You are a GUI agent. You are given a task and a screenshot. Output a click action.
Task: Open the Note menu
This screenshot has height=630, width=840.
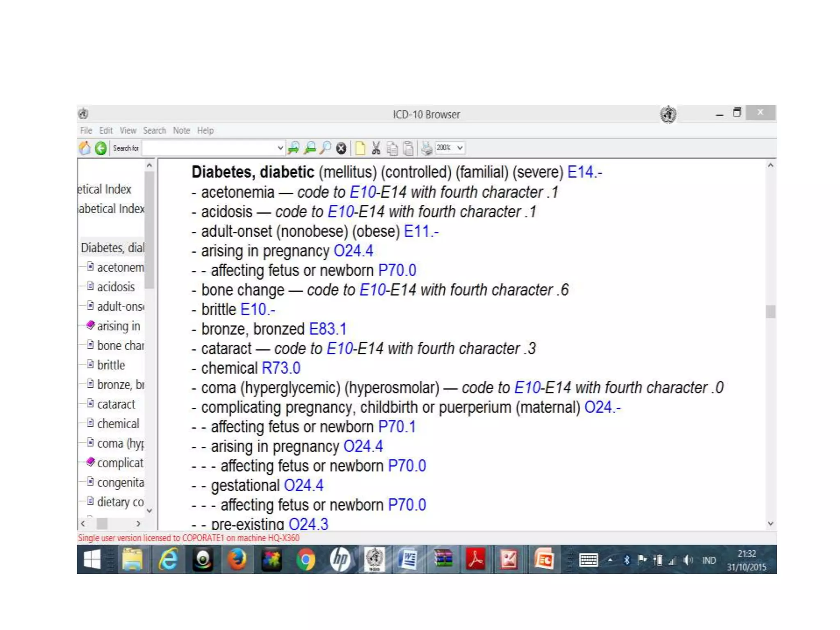coord(181,130)
